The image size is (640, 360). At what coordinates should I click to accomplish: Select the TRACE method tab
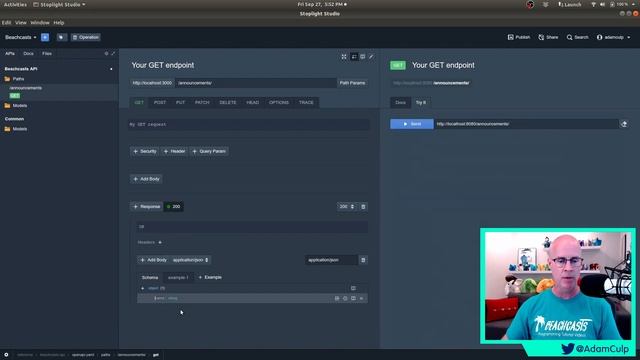click(x=306, y=102)
